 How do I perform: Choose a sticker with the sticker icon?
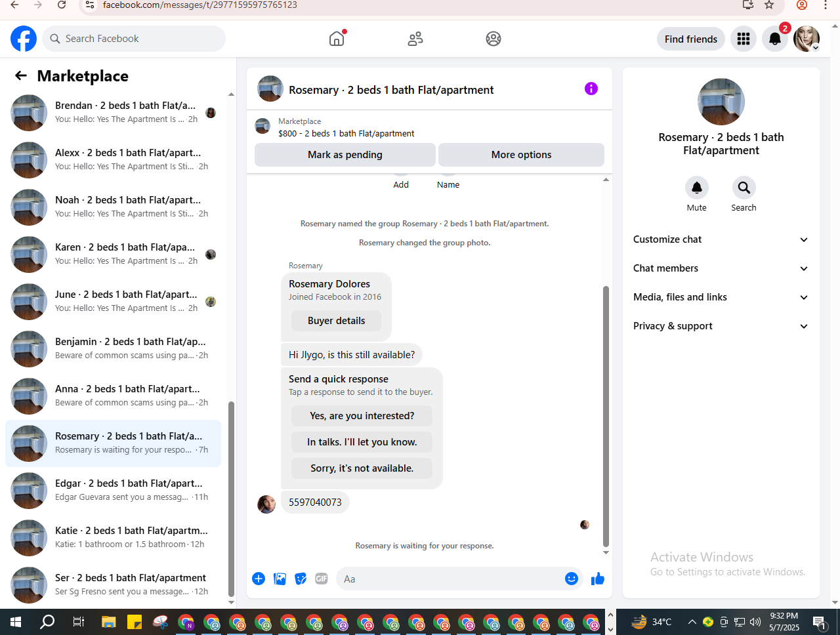click(x=301, y=579)
